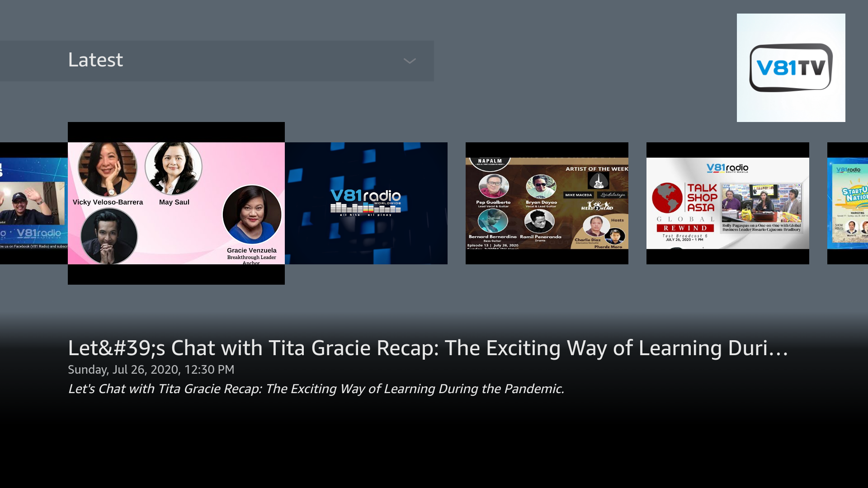This screenshot has width=868, height=488.
Task: Click the Let's Chat with Tita Gracie Recap title
Action: (428, 348)
